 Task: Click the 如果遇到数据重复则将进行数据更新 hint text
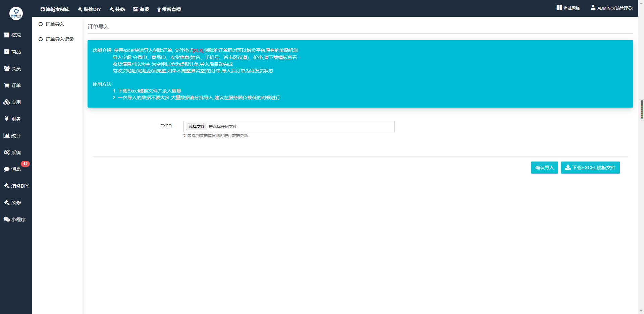216,136
